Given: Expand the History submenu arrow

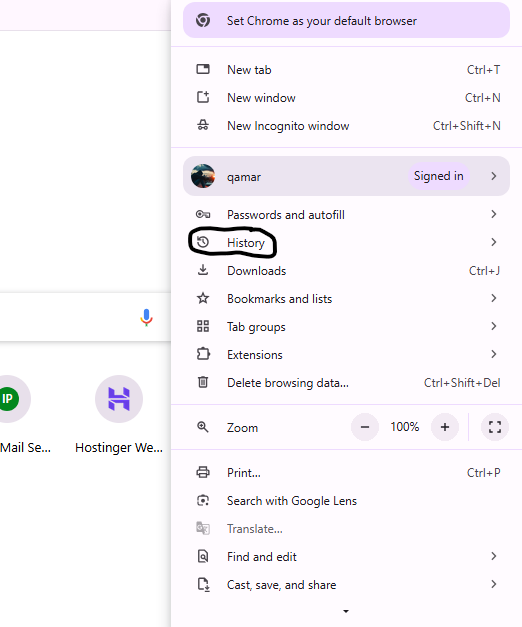Looking at the screenshot, I should click(494, 242).
